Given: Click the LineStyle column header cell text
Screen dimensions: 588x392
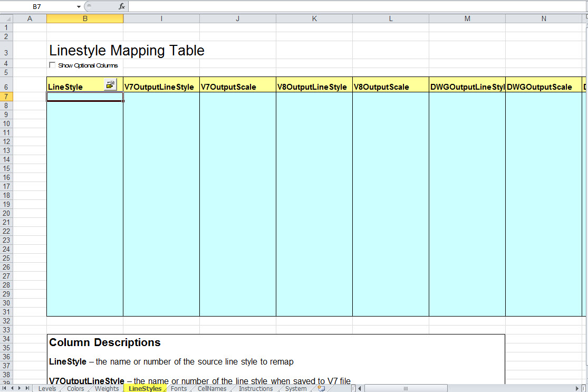Looking at the screenshot, I should (x=65, y=87).
